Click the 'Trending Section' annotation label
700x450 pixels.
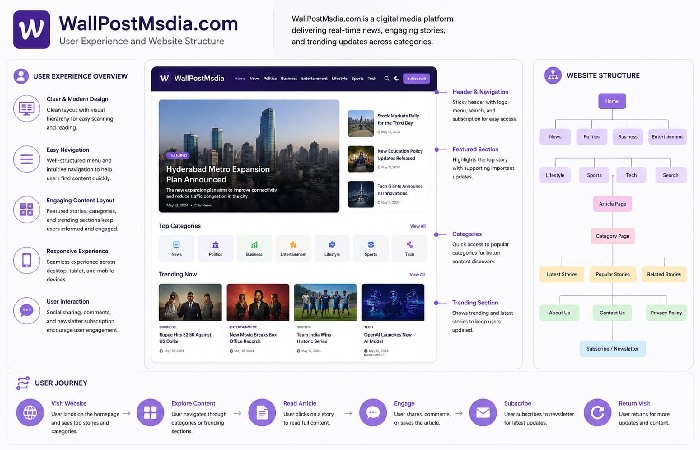pos(475,302)
